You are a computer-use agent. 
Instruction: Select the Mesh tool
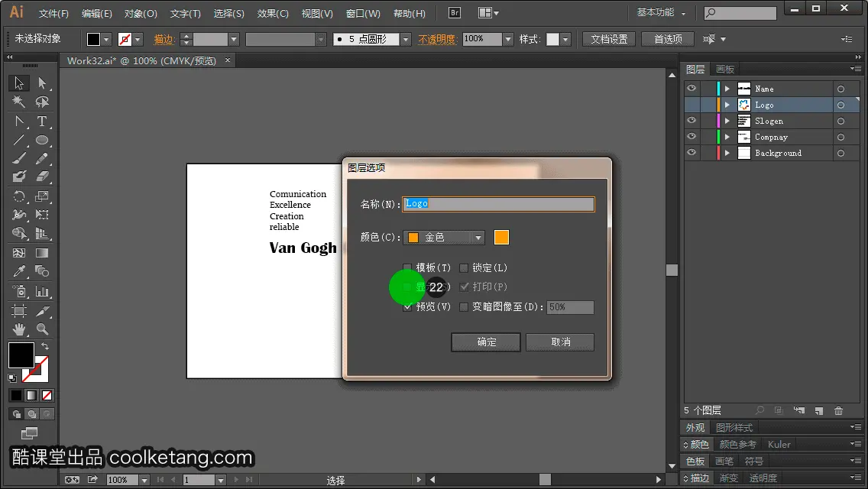coord(19,253)
